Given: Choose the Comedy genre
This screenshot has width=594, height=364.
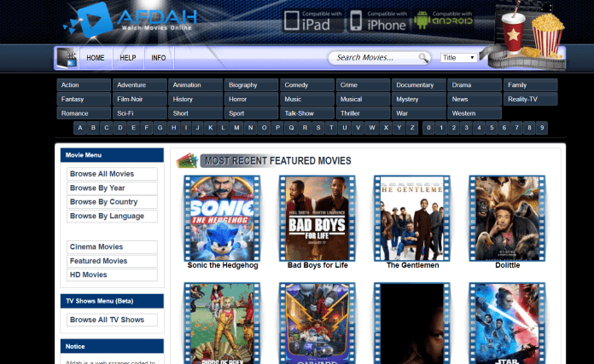Looking at the screenshot, I should click(307, 85).
